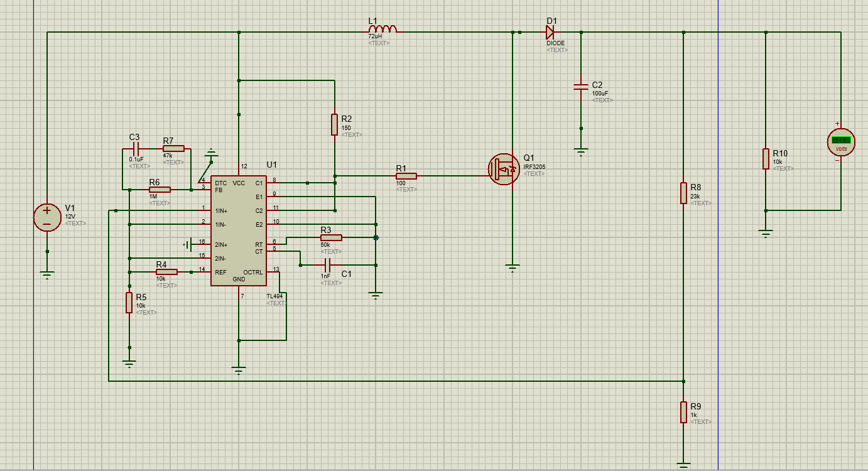Click the U1 reference label

point(271,165)
